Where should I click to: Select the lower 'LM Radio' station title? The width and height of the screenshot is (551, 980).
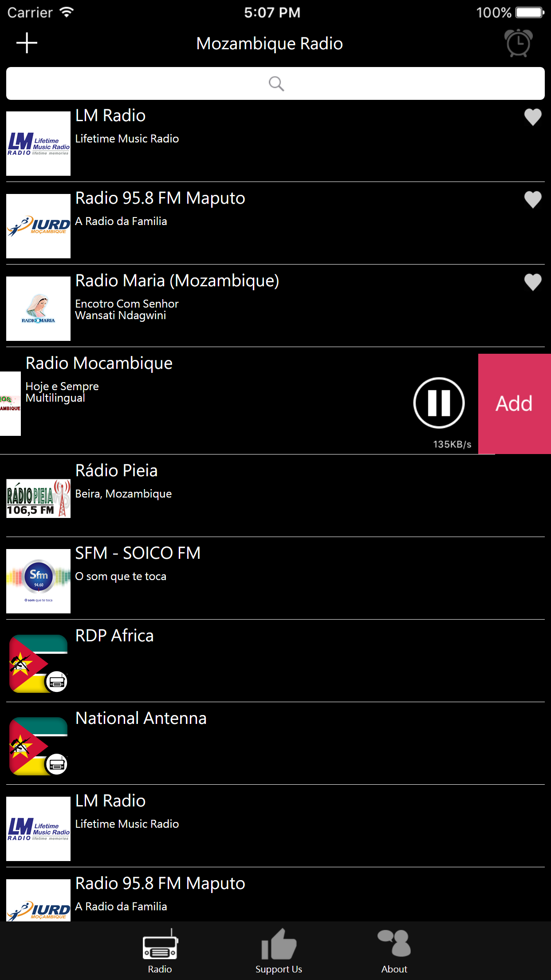coord(110,801)
